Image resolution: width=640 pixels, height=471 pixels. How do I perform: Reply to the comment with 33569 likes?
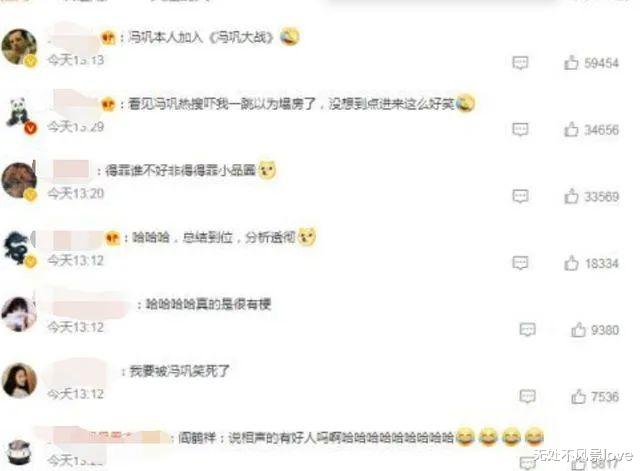520,197
